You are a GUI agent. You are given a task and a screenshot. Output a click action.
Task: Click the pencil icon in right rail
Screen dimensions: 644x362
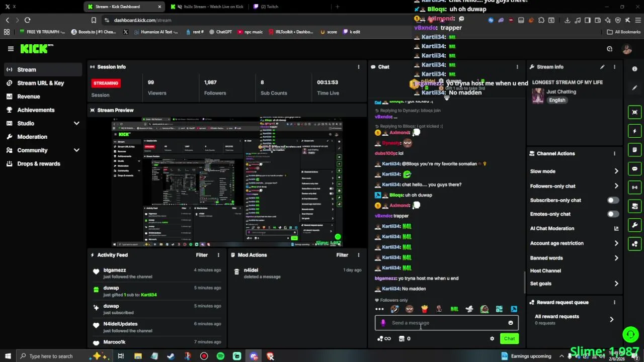pyautogui.click(x=634, y=87)
